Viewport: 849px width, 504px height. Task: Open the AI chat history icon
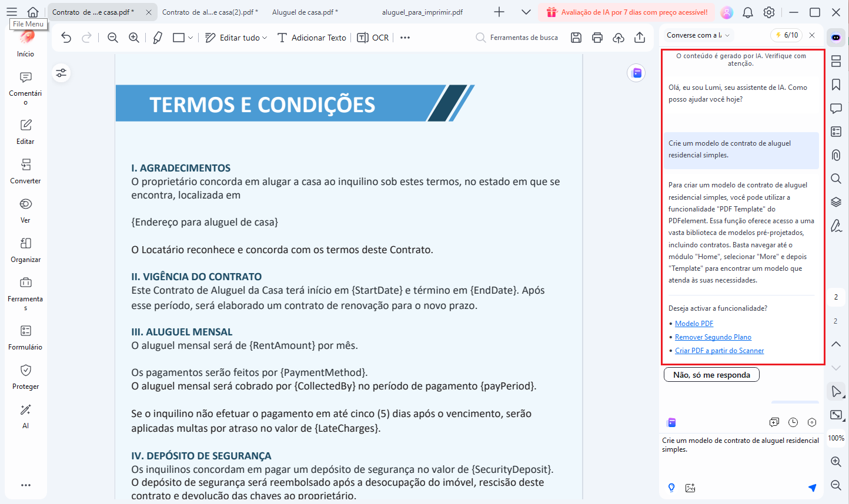(x=793, y=422)
